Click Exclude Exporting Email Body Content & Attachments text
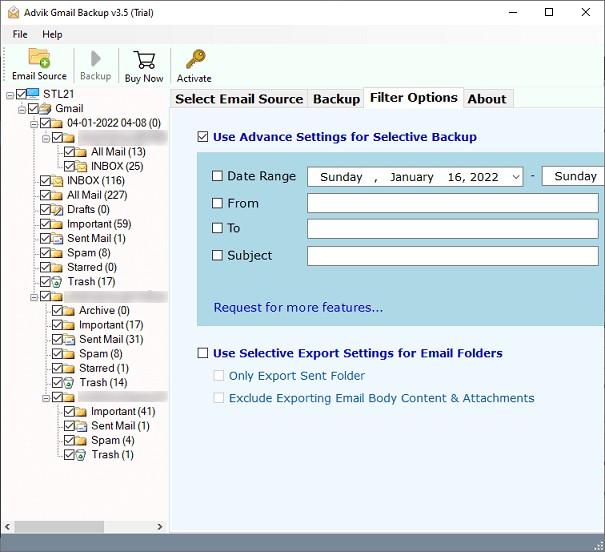This screenshot has width=605, height=552. click(x=382, y=398)
